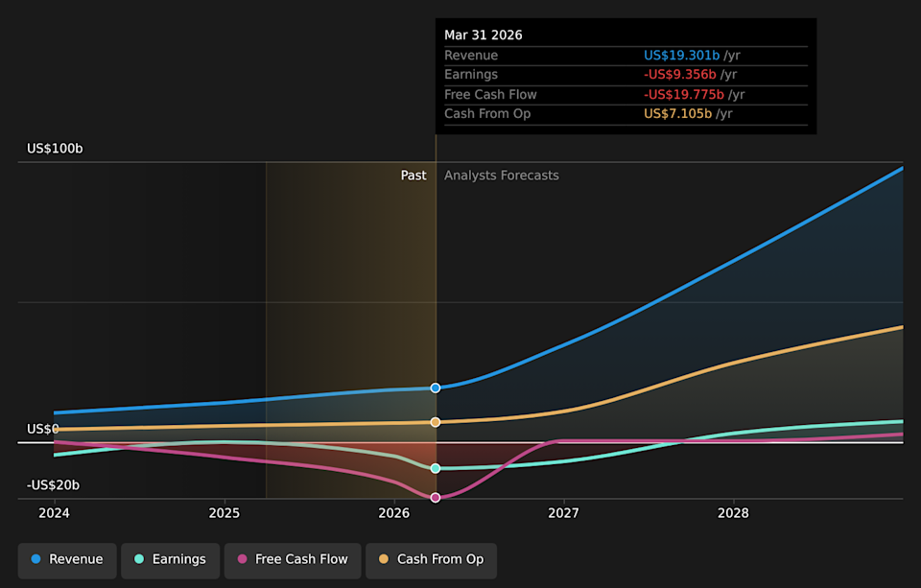Click the US$100b y-axis label
This screenshot has width=921, height=588.
(55, 149)
